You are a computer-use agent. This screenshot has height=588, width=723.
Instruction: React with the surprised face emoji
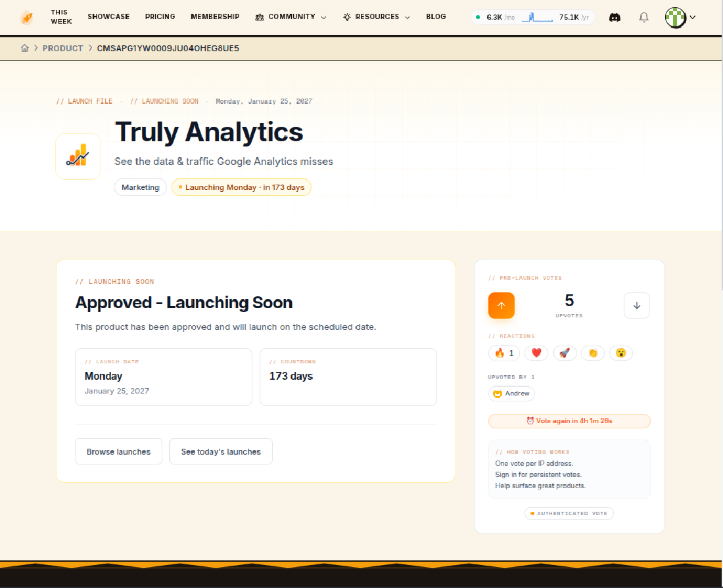point(620,353)
